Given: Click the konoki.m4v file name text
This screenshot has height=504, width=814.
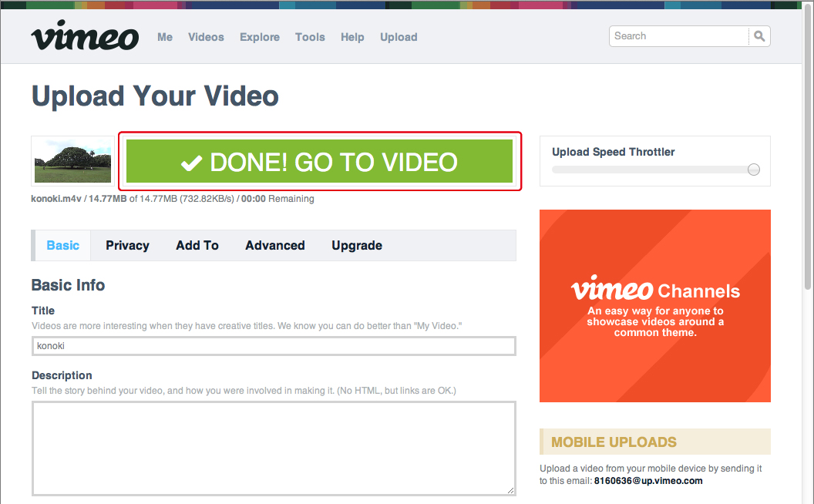Looking at the screenshot, I should point(56,199).
